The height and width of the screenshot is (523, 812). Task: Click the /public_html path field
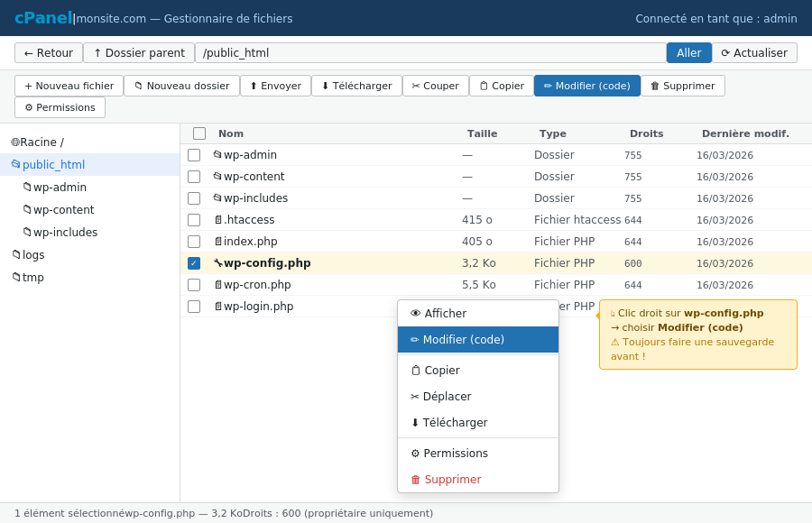[x=430, y=53]
